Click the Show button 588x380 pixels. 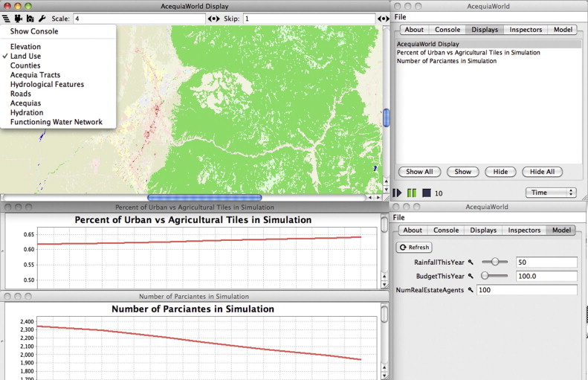(463, 172)
